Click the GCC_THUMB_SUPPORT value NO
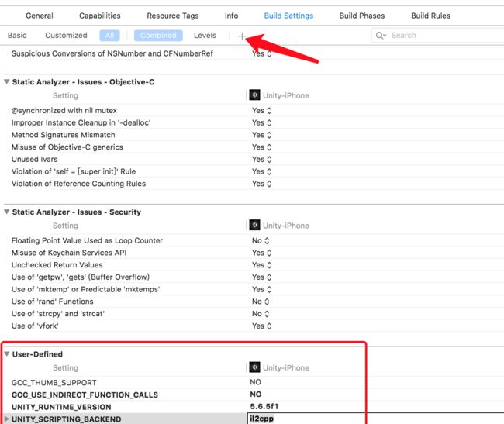The height and width of the screenshot is (424, 504). click(256, 382)
